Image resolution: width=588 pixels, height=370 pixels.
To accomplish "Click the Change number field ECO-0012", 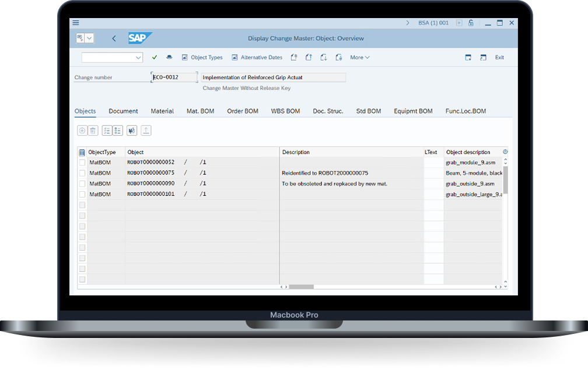I will point(174,77).
